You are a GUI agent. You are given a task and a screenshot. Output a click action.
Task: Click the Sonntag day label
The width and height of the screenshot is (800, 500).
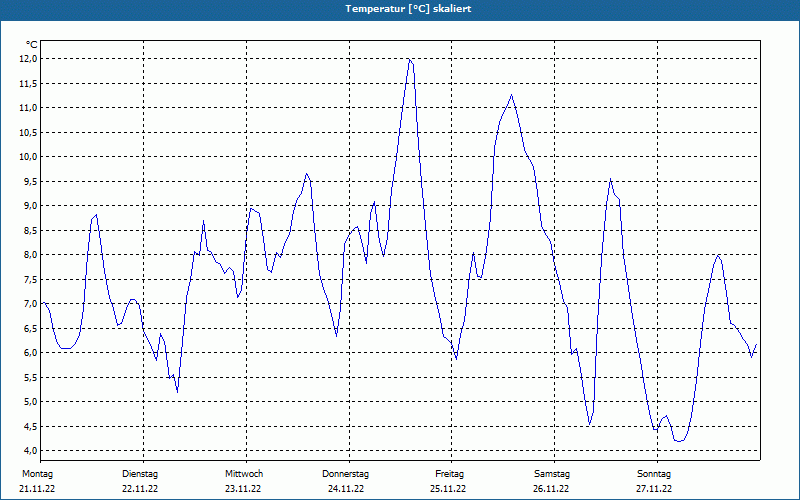tap(654, 474)
